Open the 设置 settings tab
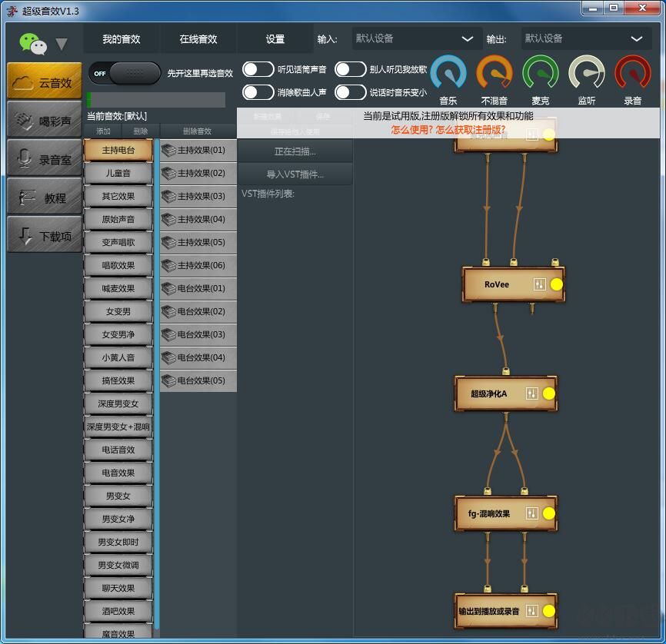 point(275,39)
